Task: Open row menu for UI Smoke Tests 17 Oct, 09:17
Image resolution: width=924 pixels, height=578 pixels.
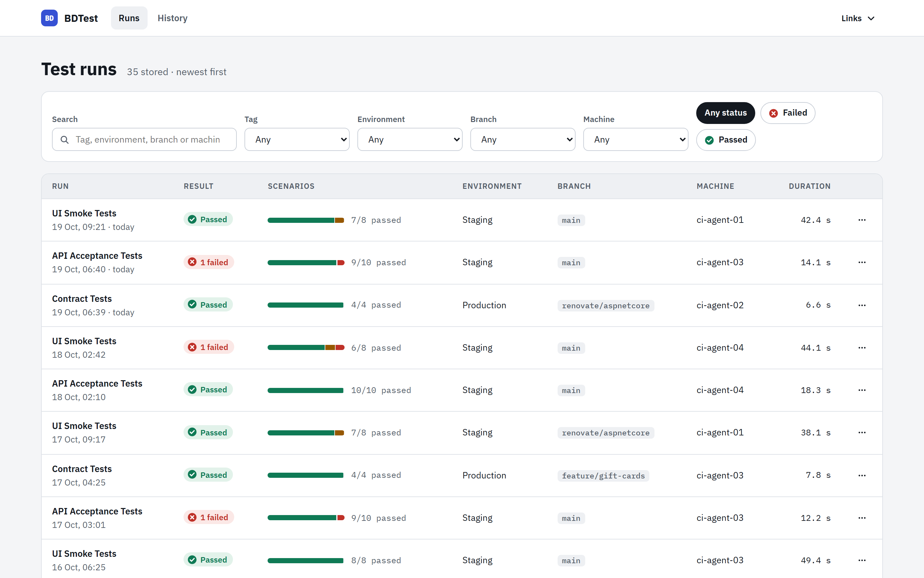Action: coord(862,432)
